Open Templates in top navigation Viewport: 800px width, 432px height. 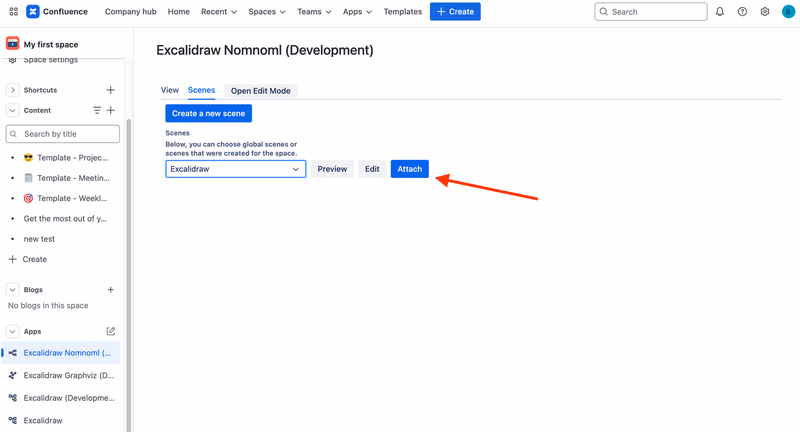click(x=403, y=12)
